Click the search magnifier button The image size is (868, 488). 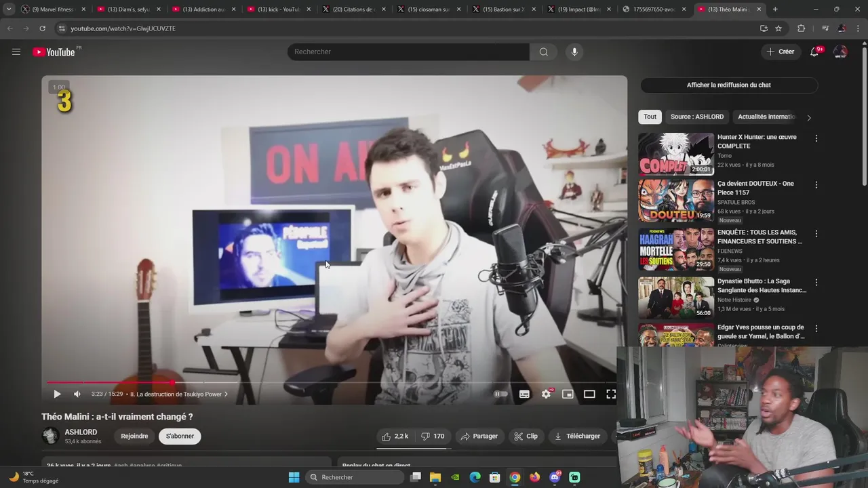(544, 52)
